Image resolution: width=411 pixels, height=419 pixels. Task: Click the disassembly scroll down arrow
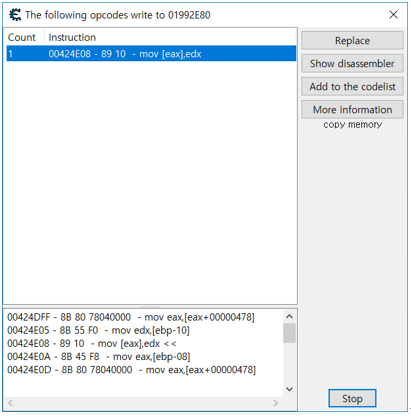pos(289,389)
